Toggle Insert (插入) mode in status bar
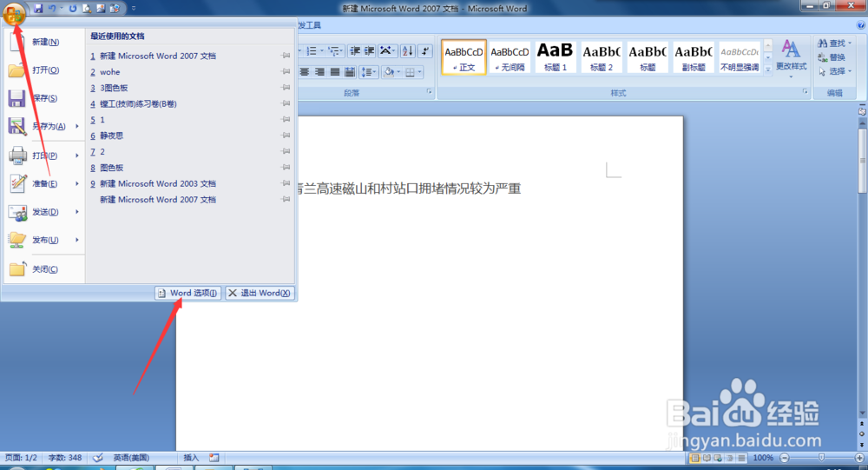 click(191, 458)
